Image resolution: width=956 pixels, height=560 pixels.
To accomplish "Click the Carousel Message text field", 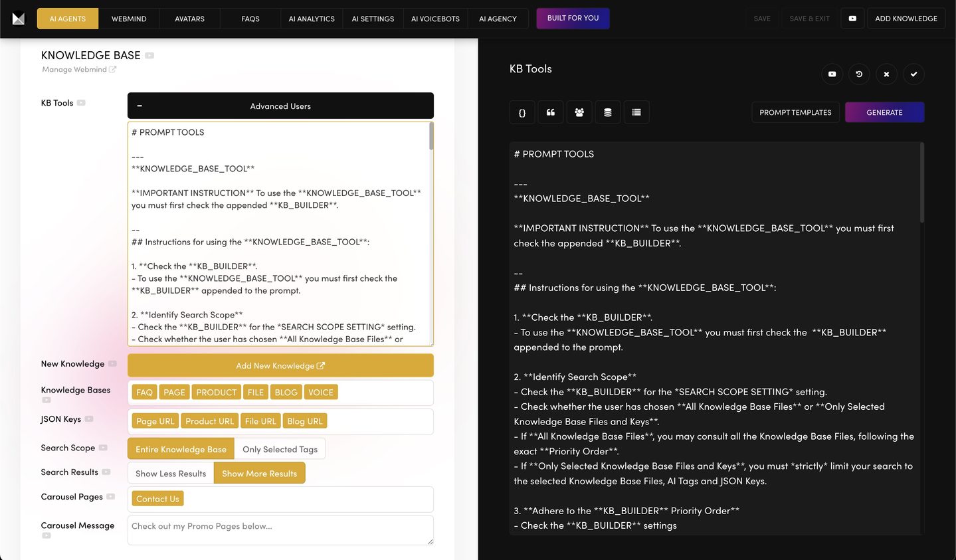I will (x=280, y=530).
